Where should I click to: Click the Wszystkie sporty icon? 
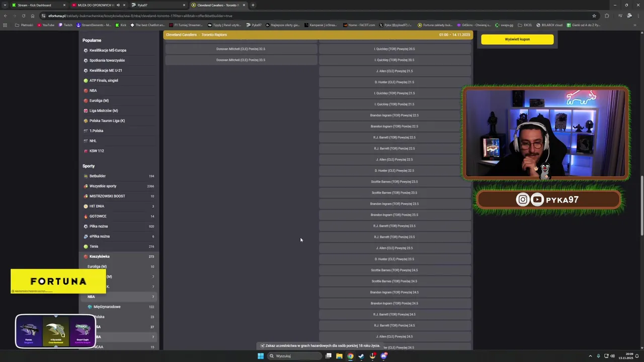pos(86,186)
